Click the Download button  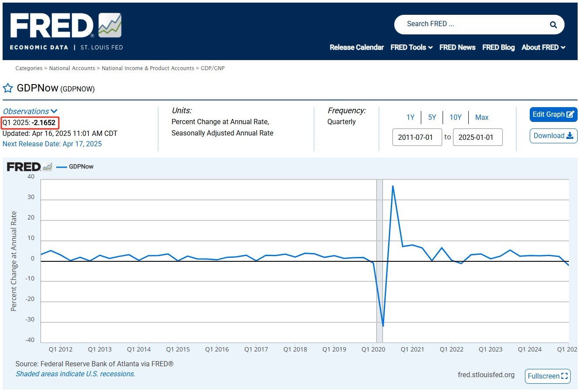553,136
